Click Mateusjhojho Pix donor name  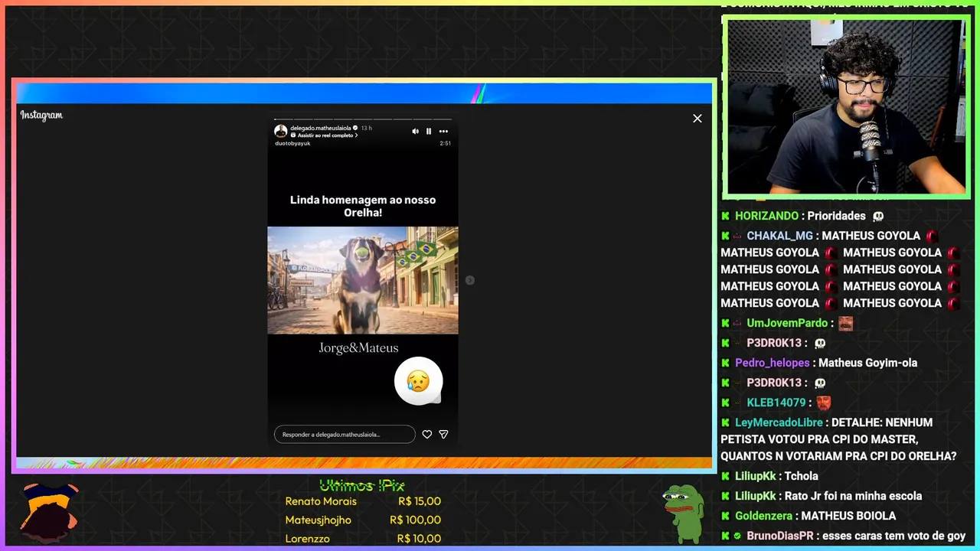pos(318,520)
